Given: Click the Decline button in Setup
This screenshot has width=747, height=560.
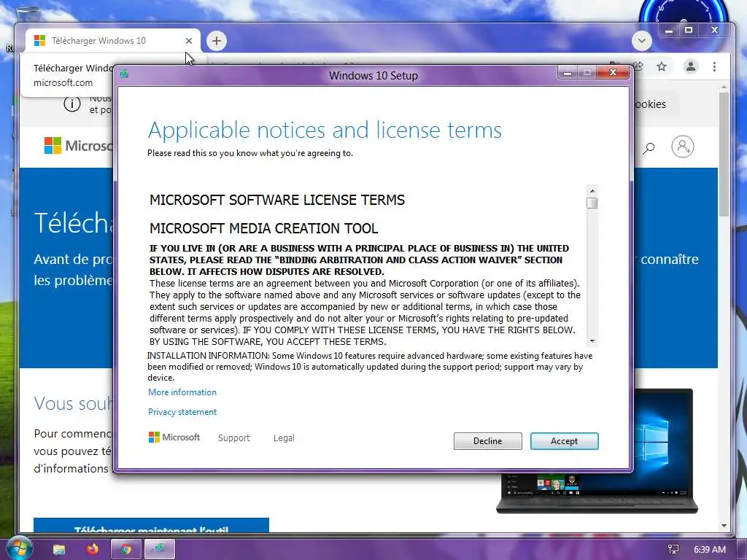Looking at the screenshot, I should 487,441.
